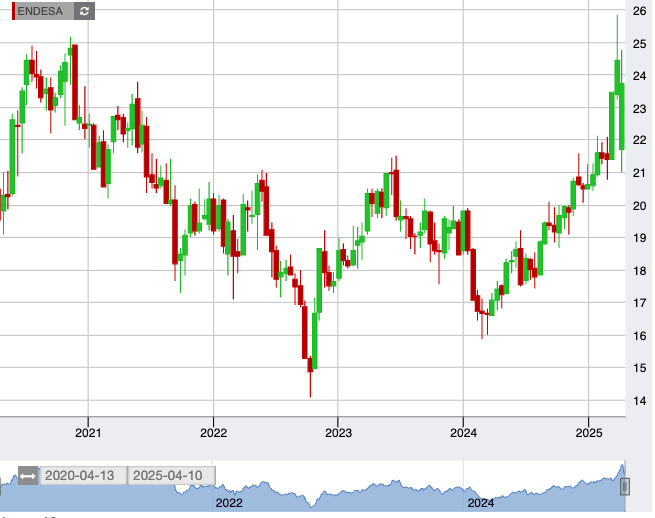Image resolution: width=655 pixels, height=518 pixels.
Task: Click the 26 value on the price axis
Action: (638, 11)
